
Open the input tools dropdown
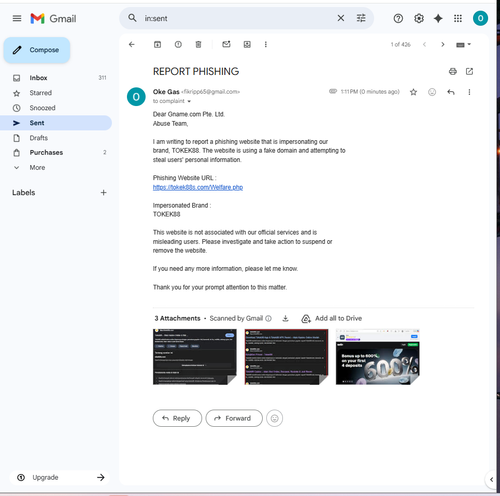coord(463,45)
